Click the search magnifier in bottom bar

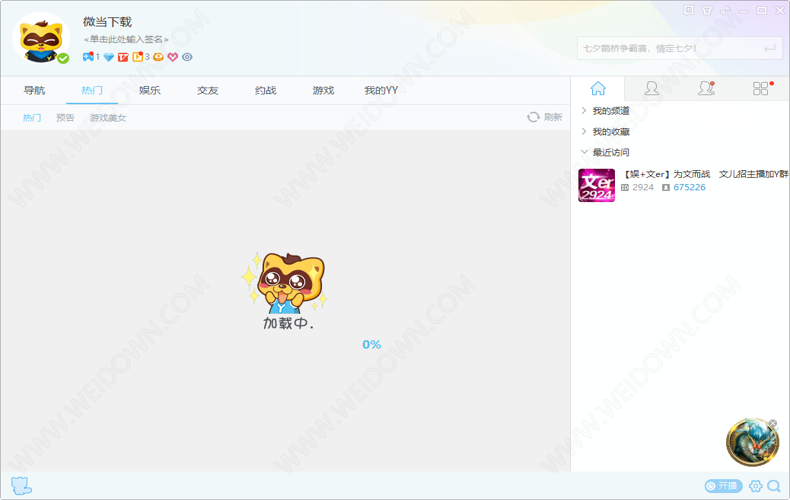[x=774, y=486]
